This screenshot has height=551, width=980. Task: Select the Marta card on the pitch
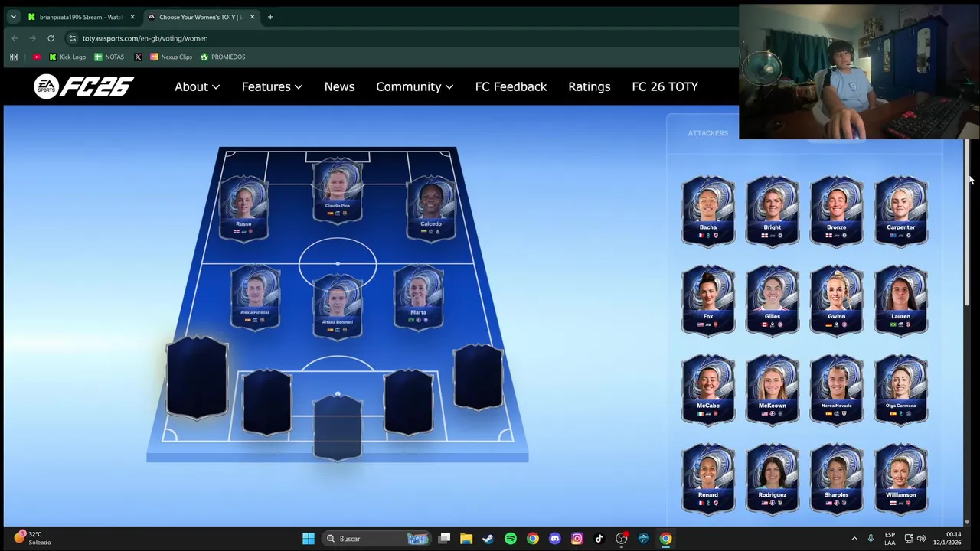(x=418, y=297)
